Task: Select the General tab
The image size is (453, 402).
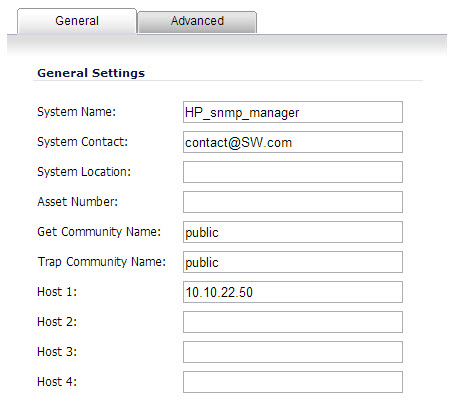Action: pyautogui.click(x=77, y=21)
